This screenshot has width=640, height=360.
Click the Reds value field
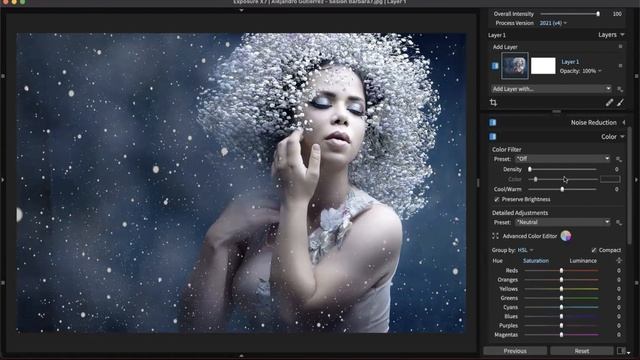(619, 271)
